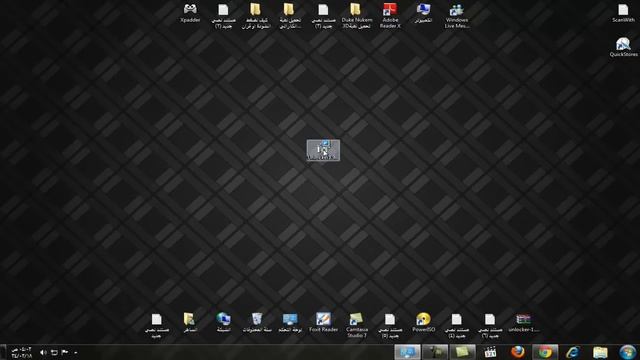Select the Camtasia Studio 7 shortcut
This screenshot has width=640, height=360.
coord(357,325)
